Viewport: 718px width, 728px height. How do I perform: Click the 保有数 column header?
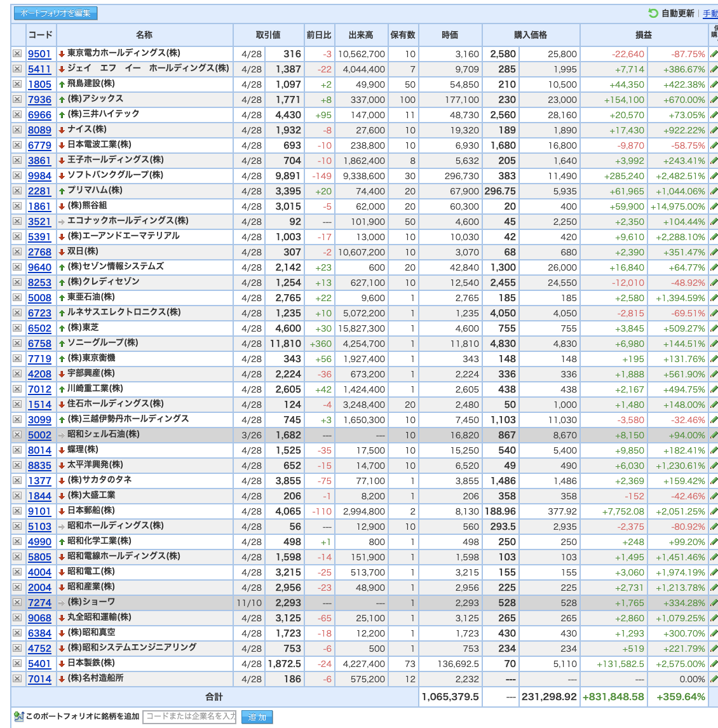pos(403,35)
